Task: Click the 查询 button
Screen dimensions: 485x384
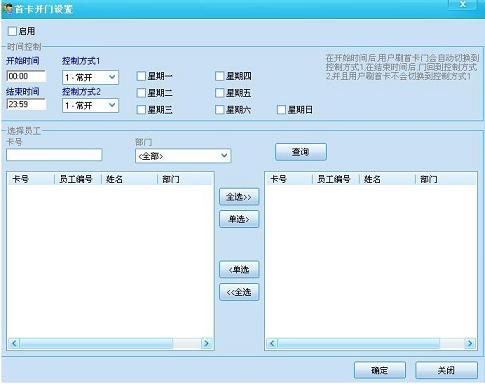Action: click(x=301, y=152)
